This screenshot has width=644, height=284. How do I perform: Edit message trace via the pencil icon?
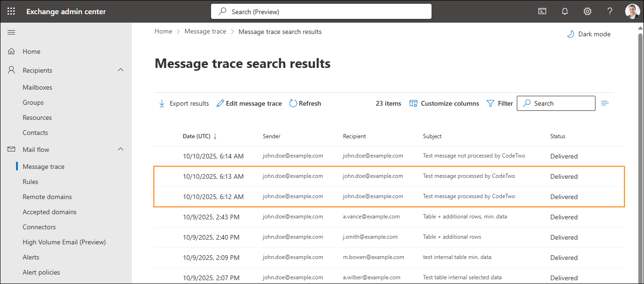(x=249, y=103)
